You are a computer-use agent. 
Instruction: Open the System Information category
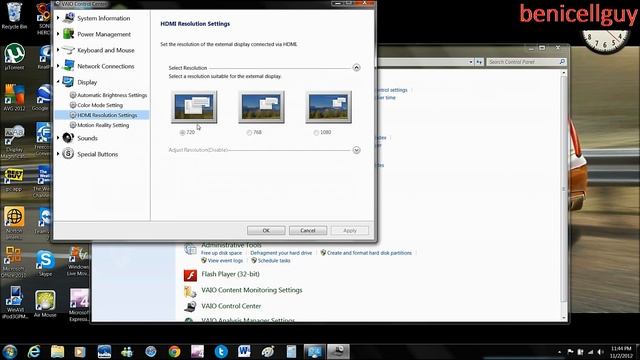tap(104, 18)
